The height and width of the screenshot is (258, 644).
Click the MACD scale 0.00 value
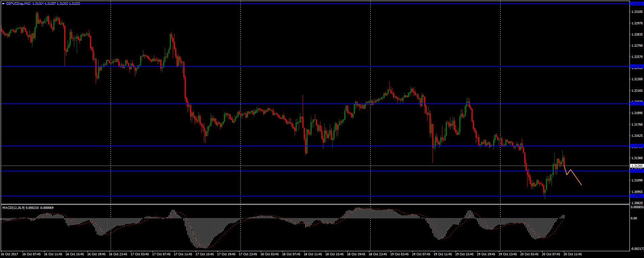pos(635,218)
